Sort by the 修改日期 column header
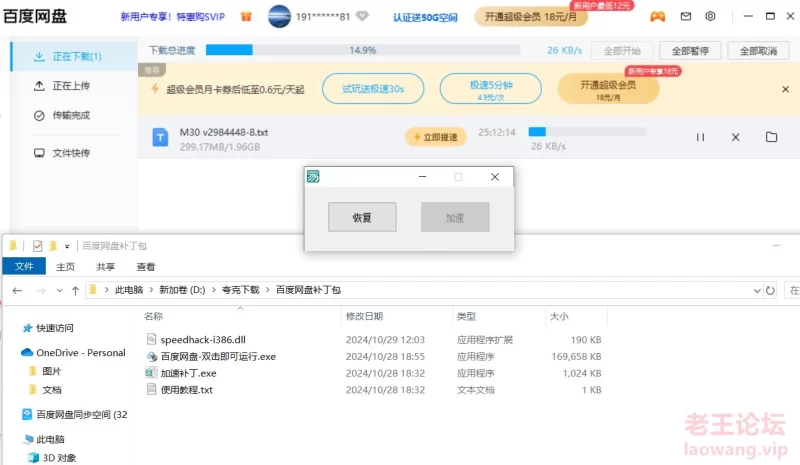 364,316
